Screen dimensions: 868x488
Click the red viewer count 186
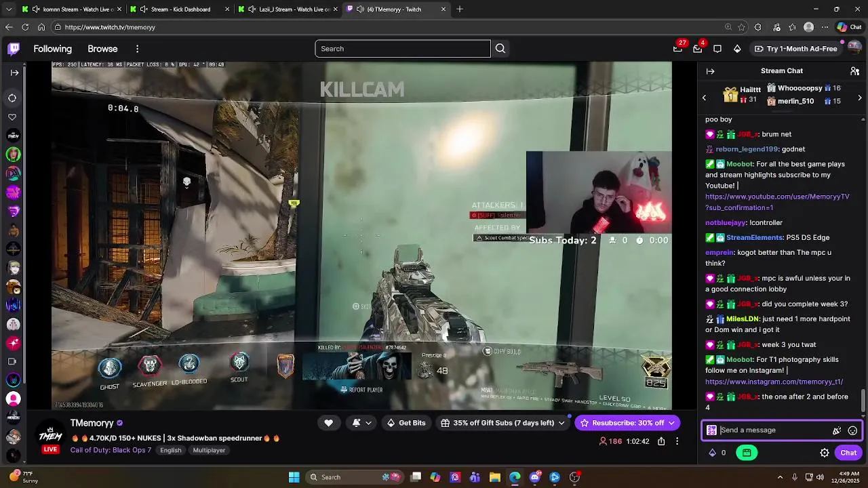(611, 441)
